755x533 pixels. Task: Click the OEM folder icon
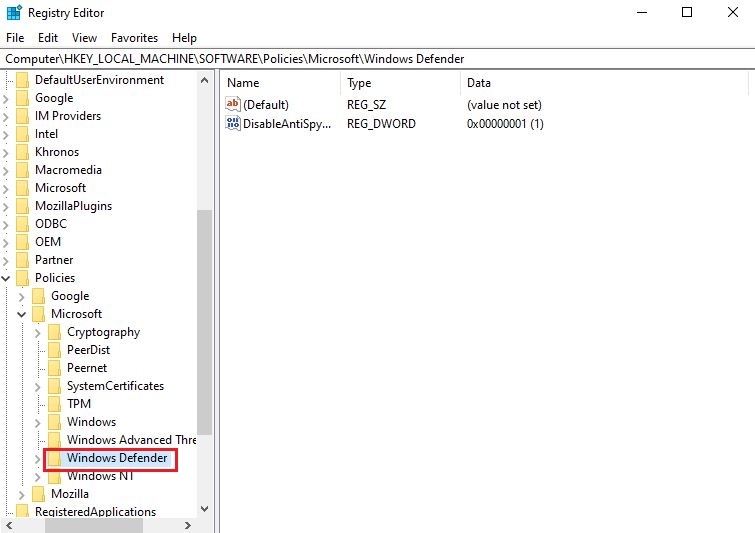point(23,242)
